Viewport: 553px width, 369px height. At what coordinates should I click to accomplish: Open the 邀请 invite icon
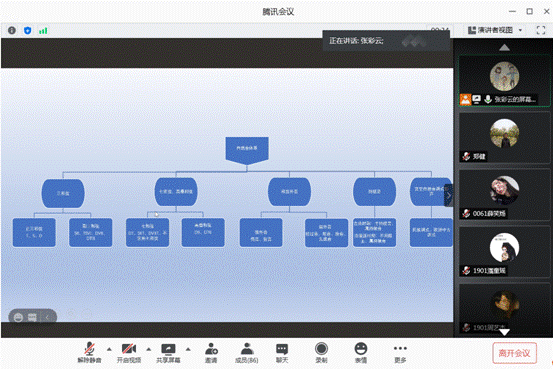coord(211,353)
